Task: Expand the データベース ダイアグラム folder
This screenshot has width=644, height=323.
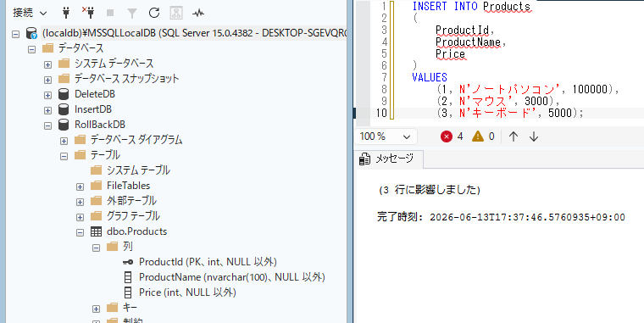Action: (64, 141)
